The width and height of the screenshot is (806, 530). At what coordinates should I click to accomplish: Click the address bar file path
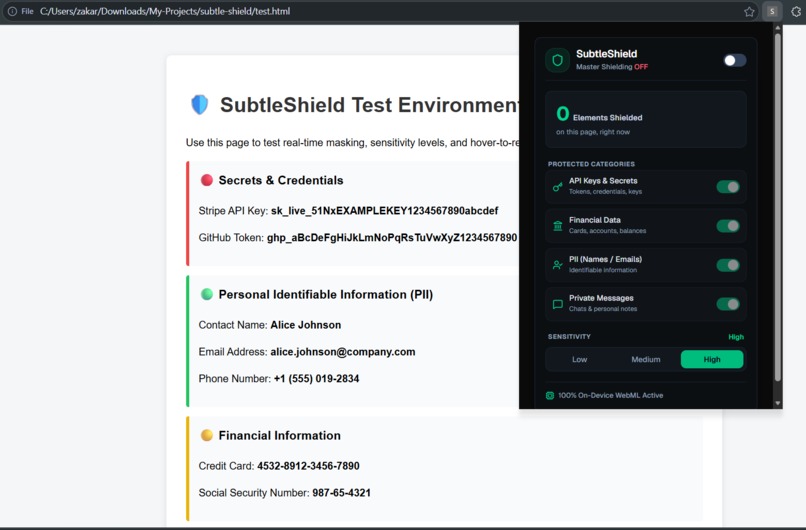click(165, 11)
